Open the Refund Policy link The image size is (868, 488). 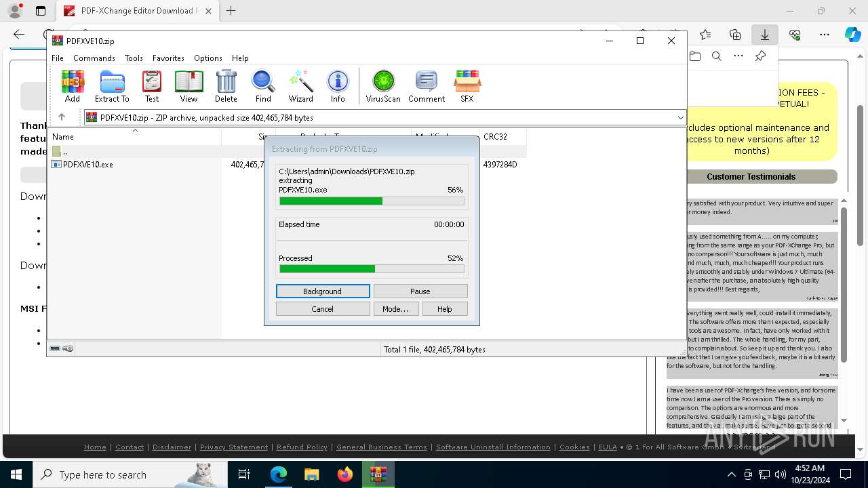(x=302, y=447)
